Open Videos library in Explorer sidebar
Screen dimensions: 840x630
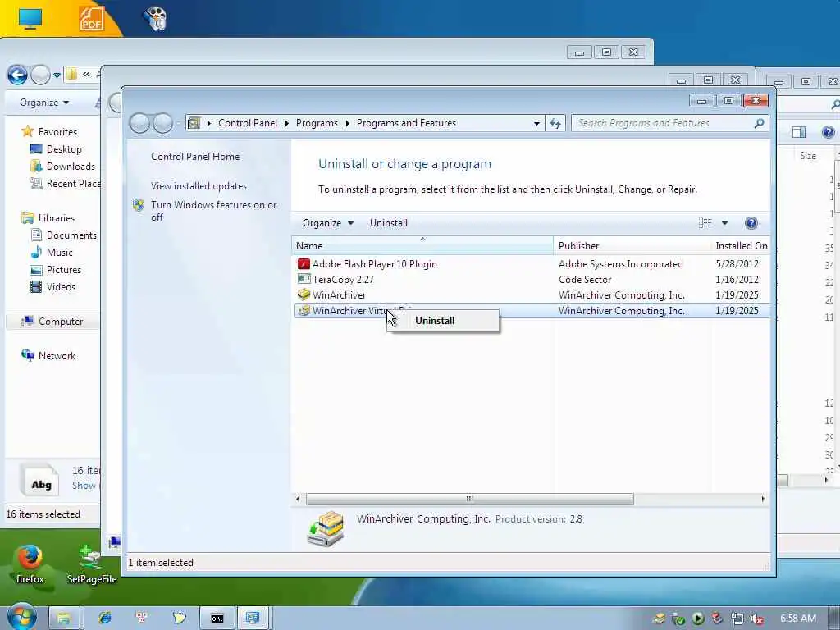[61, 286]
